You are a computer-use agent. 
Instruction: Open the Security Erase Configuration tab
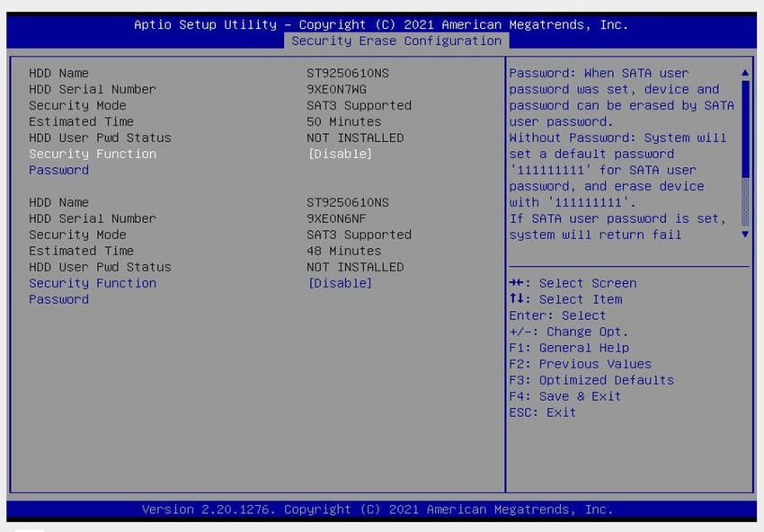click(x=396, y=41)
